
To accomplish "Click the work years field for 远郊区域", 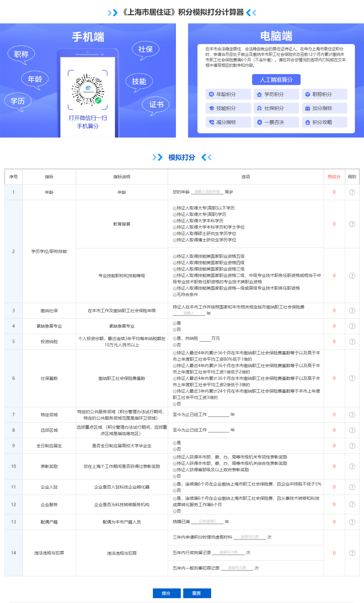I will tap(219, 430).
